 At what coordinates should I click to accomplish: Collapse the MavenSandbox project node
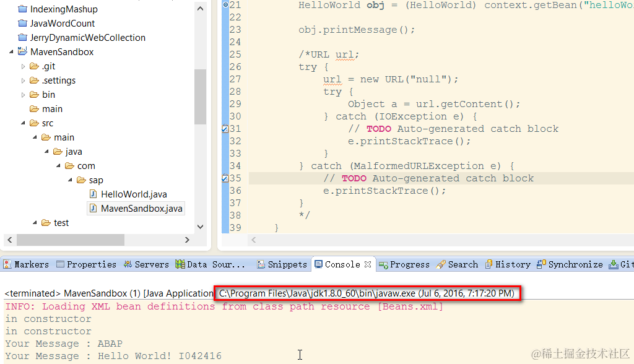(11, 51)
